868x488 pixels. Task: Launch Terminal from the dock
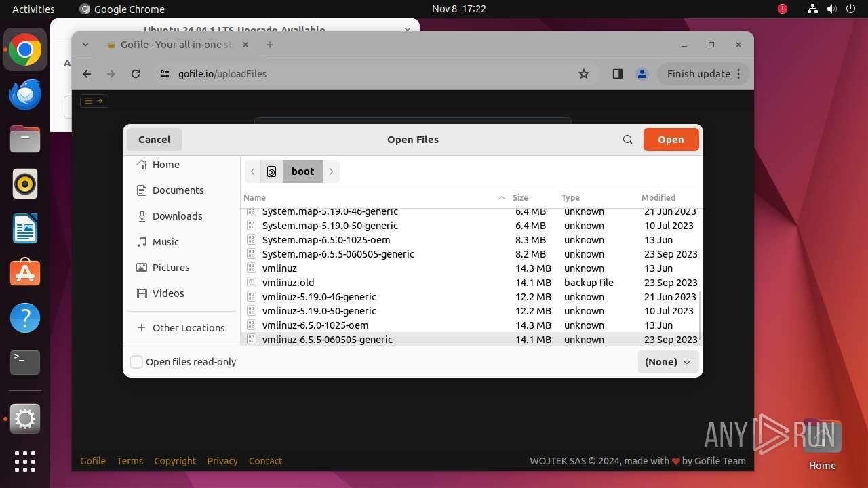pos(25,363)
